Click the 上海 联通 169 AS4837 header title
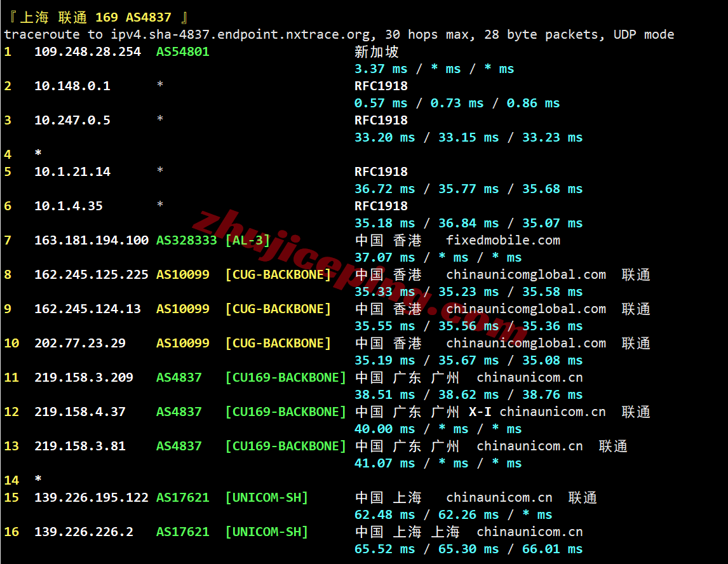 (97, 17)
